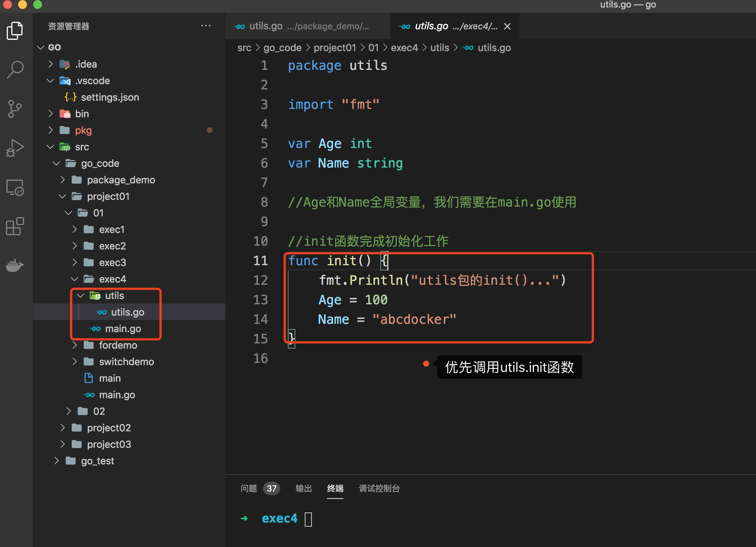
Task: Close the exec4 utils.go editor tab
Action: coord(507,26)
